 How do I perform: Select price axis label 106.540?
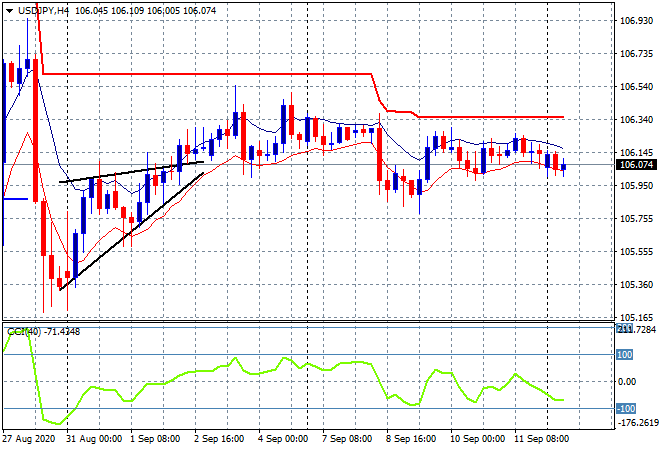coord(636,87)
